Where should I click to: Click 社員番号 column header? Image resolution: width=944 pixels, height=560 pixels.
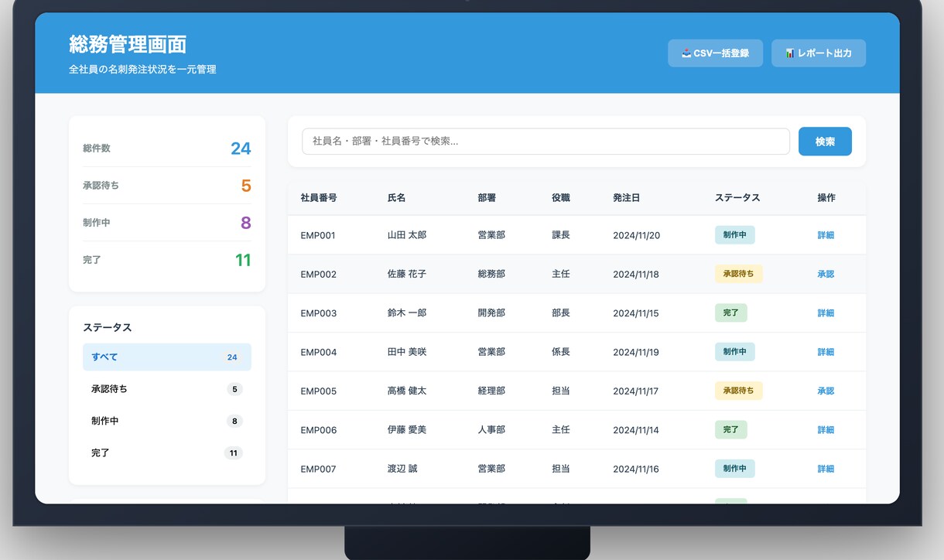tap(319, 198)
